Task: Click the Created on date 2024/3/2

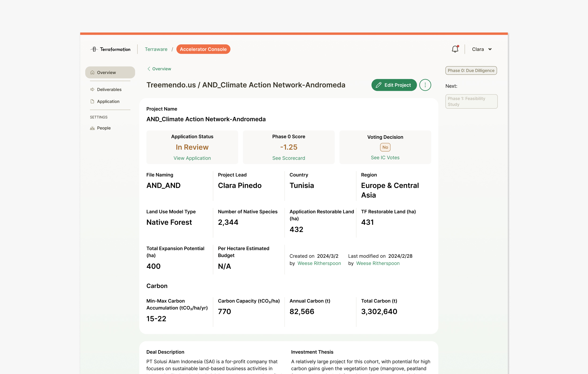Action: 328,256
